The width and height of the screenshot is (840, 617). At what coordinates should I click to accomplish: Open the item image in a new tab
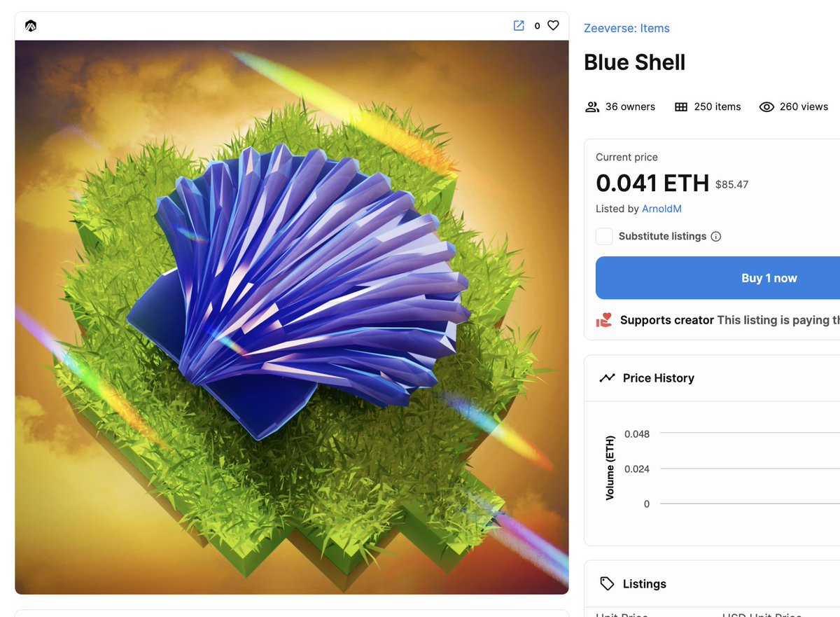[x=519, y=26]
